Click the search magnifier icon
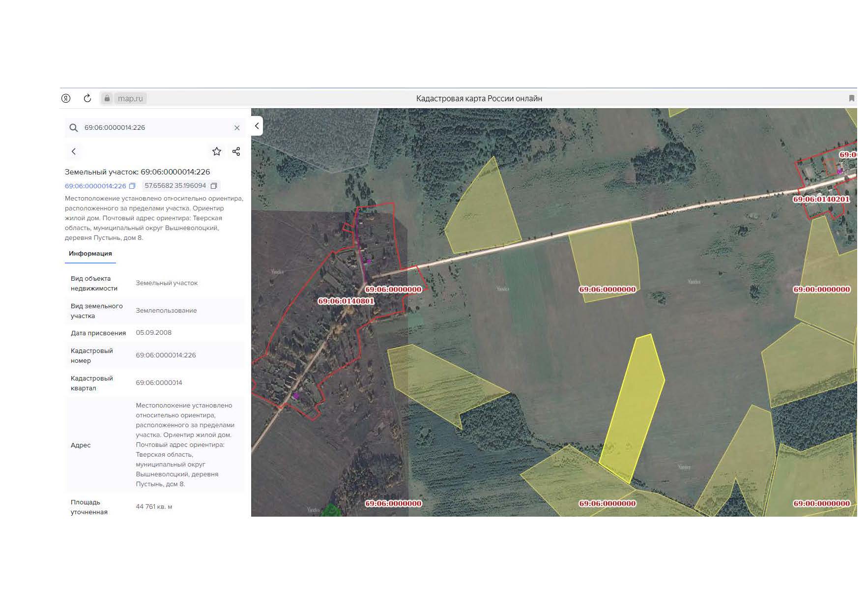Viewport: 868px width, 614px height. point(74,128)
